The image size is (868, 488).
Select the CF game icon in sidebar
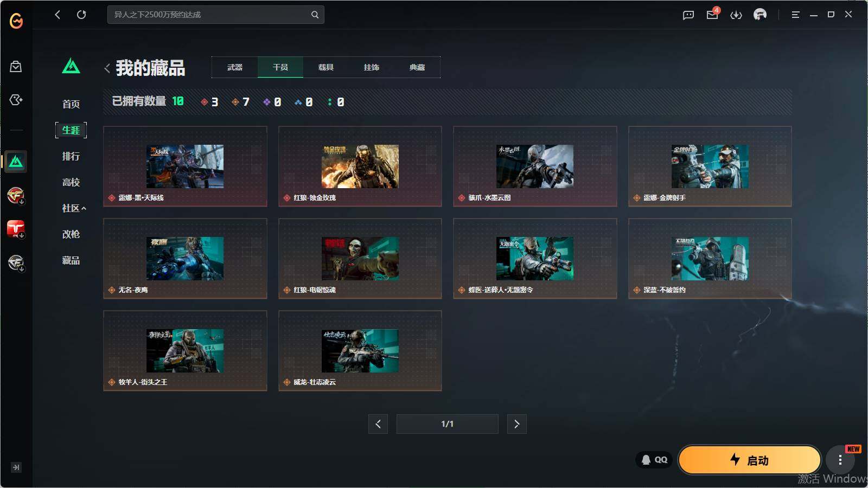click(16, 195)
